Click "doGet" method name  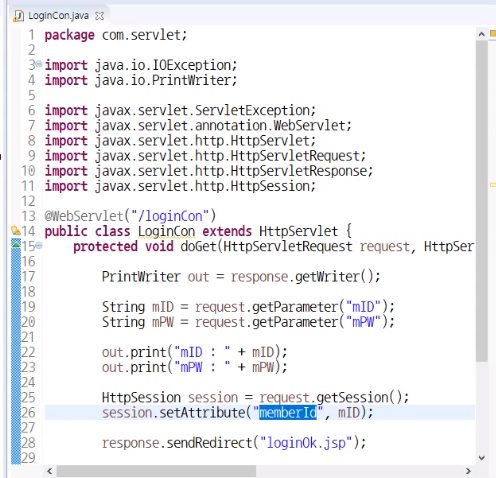click(198, 246)
